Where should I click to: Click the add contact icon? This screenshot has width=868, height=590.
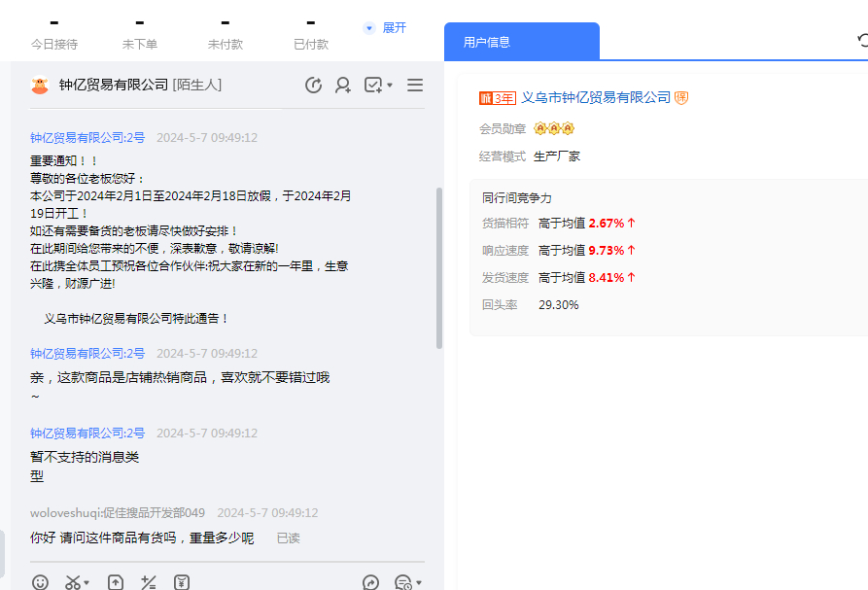pyautogui.click(x=343, y=86)
